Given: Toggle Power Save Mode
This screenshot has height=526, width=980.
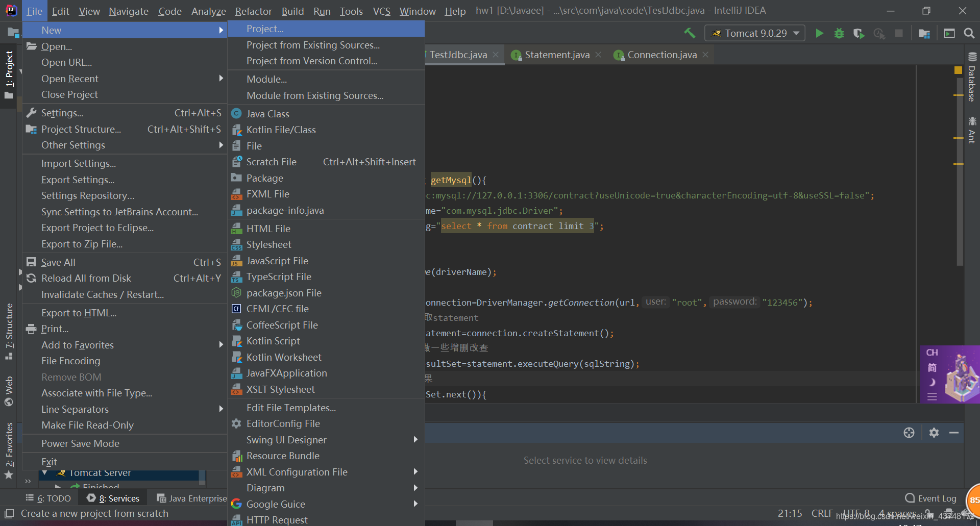Looking at the screenshot, I should coord(125,443).
